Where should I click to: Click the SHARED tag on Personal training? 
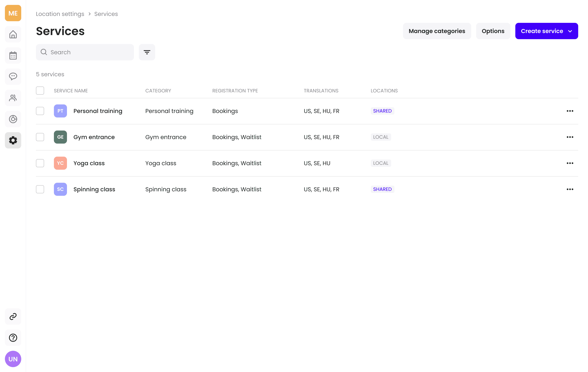(x=382, y=111)
